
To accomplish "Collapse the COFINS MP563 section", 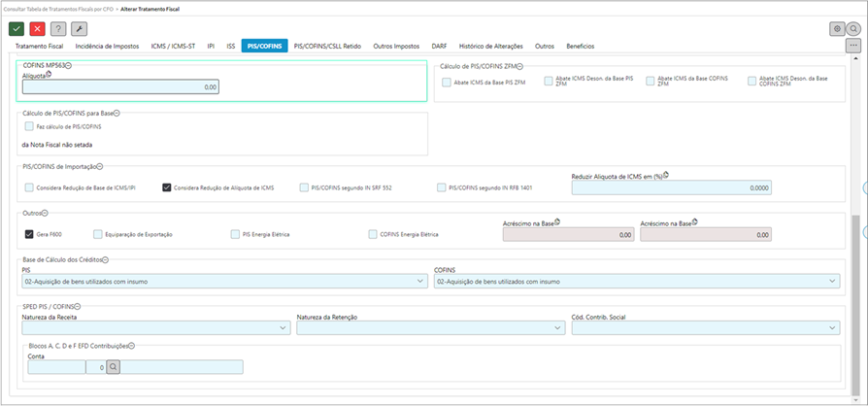I will 69,65.
